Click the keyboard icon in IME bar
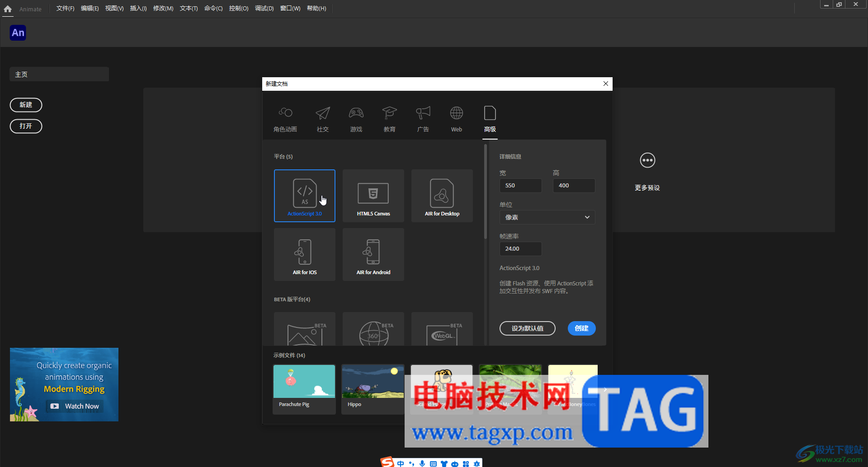This screenshot has width=868, height=467. [x=433, y=463]
